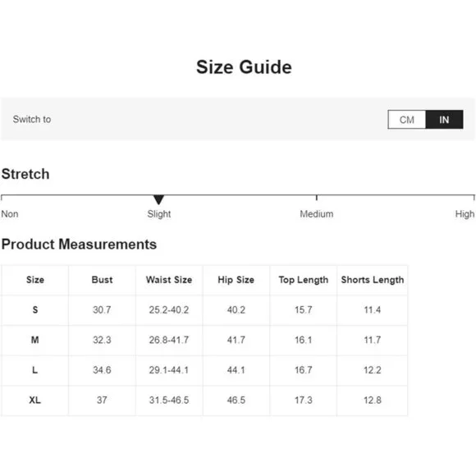Click the Top Length column header

304,280
